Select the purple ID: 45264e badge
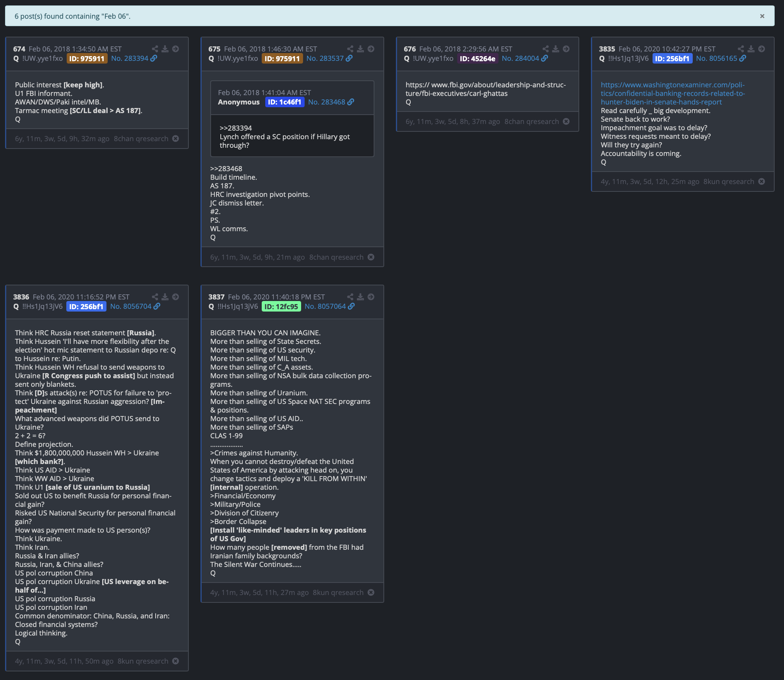Image resolution: width=784 pixels, height=680 pixels. click(478, 58)
